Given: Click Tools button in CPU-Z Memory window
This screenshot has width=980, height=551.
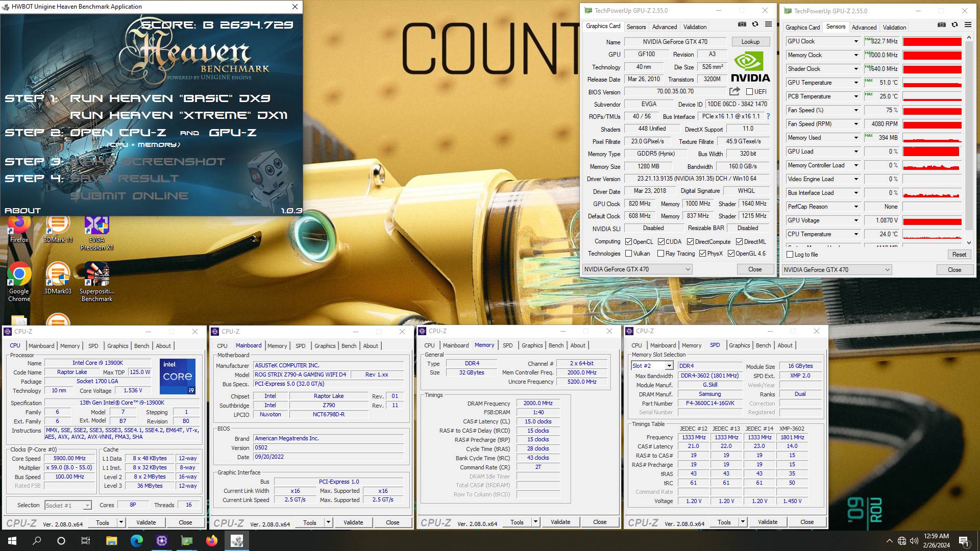Looking at the screenshot, I should [x=517, y=522].
